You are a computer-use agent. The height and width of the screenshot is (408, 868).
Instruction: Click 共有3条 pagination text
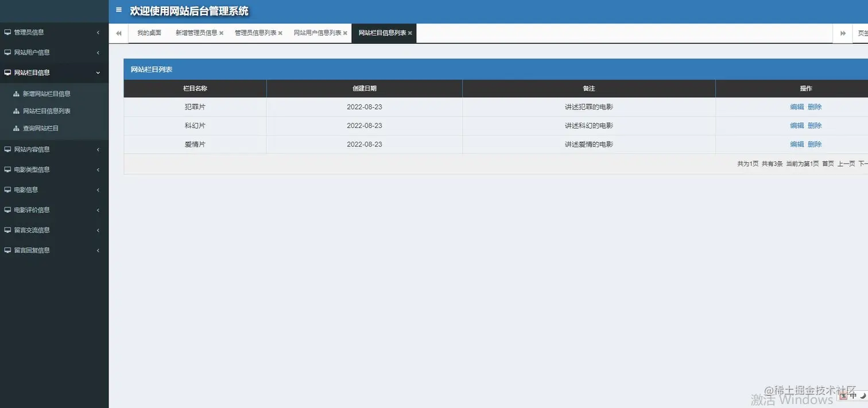(772, 164)
